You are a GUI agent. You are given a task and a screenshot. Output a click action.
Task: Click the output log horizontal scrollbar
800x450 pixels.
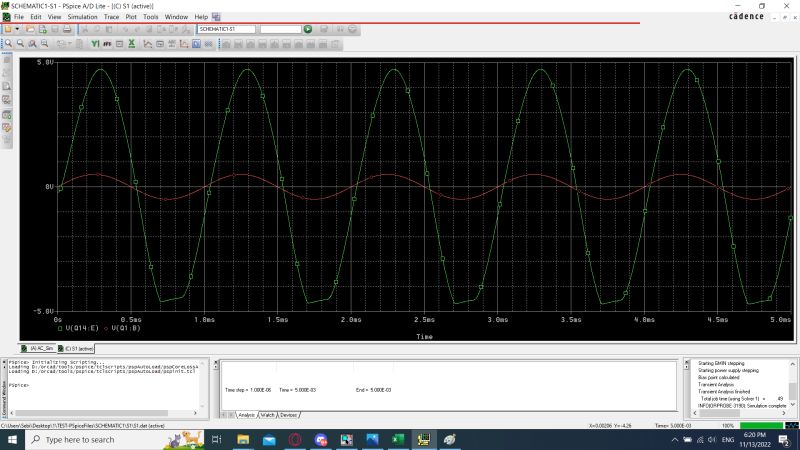(739, 413)
